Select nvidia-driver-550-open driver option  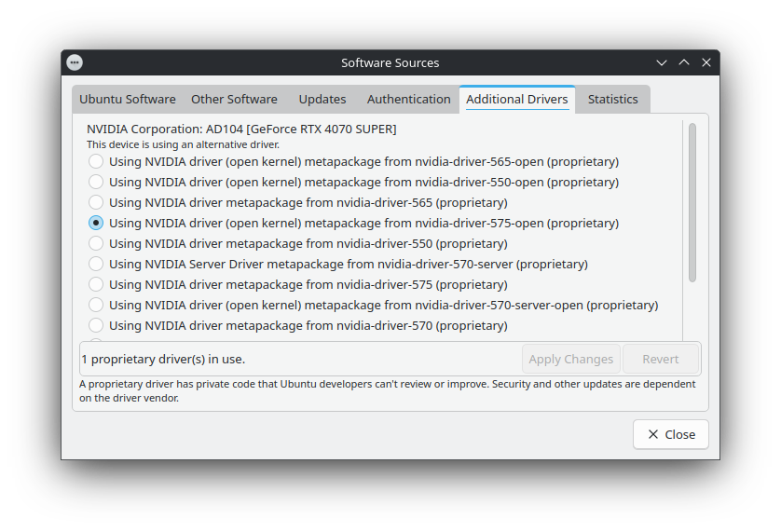tap(353, 182)
